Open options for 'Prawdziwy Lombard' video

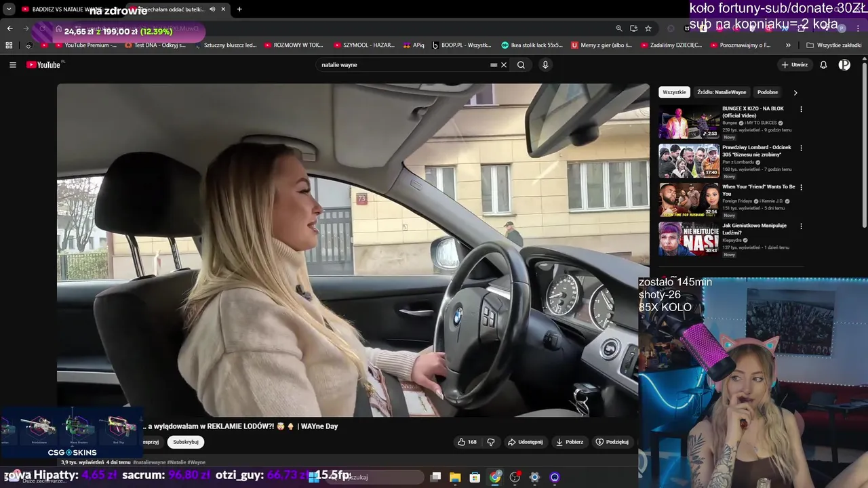(801, 148)
